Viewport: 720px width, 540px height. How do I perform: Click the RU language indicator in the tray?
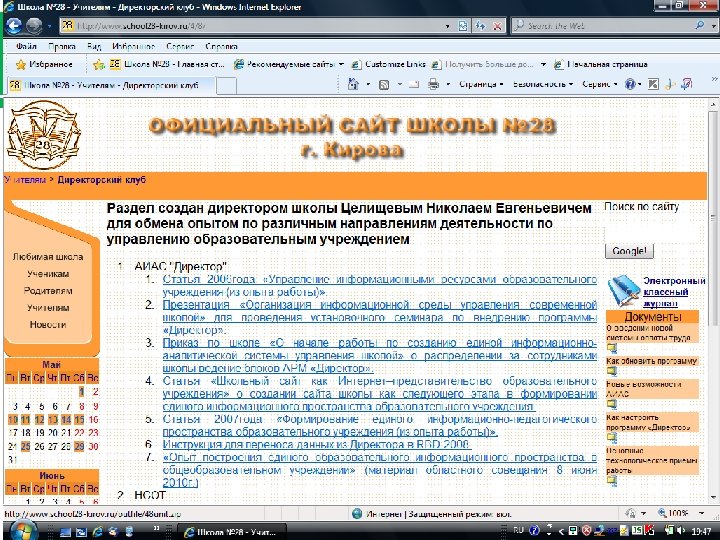(518, 530)
